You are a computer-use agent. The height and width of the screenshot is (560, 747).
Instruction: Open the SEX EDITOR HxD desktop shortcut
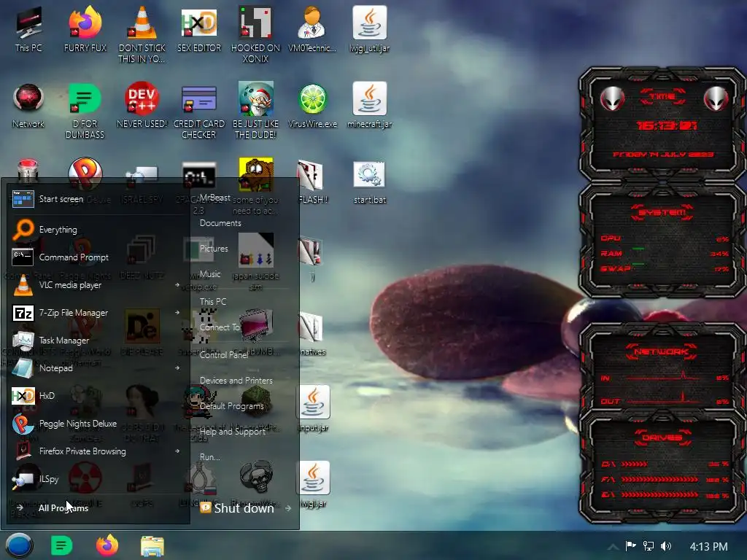pyautogui.click(x=199, y=29)
